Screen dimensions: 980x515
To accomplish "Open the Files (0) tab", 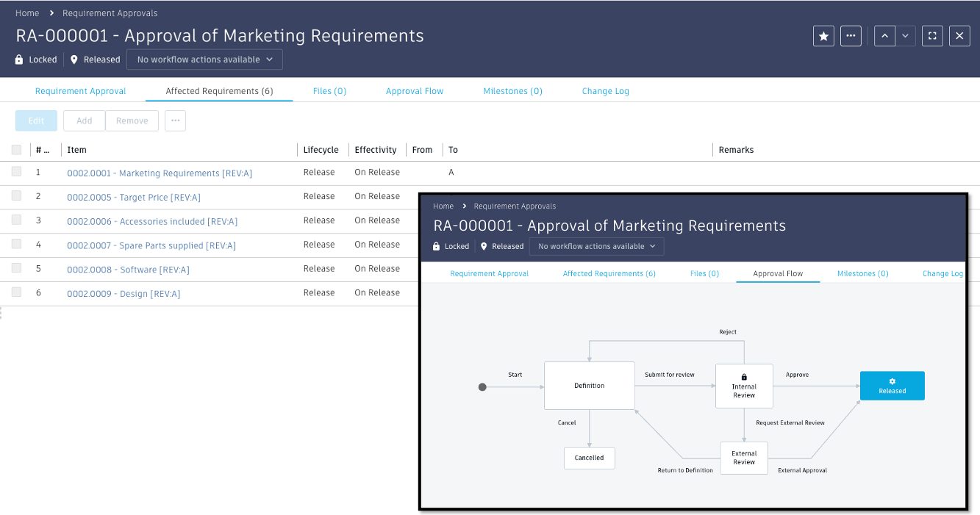I will coord(329,91).
